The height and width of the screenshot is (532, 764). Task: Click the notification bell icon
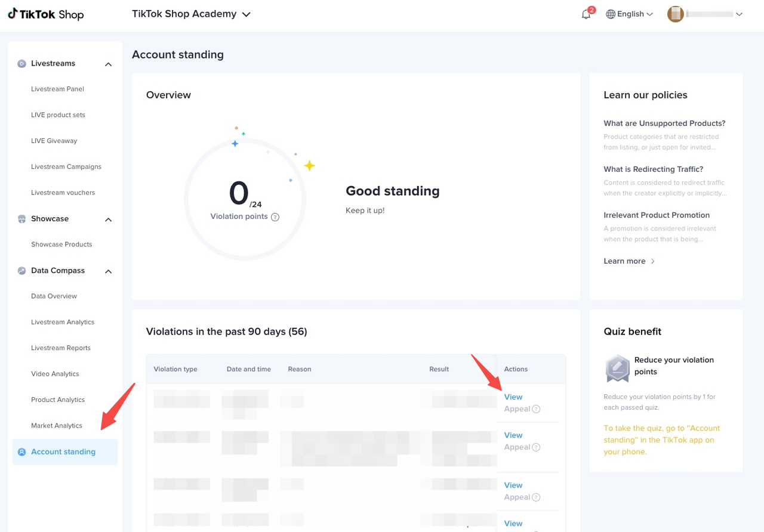click(x=586, y=14)
